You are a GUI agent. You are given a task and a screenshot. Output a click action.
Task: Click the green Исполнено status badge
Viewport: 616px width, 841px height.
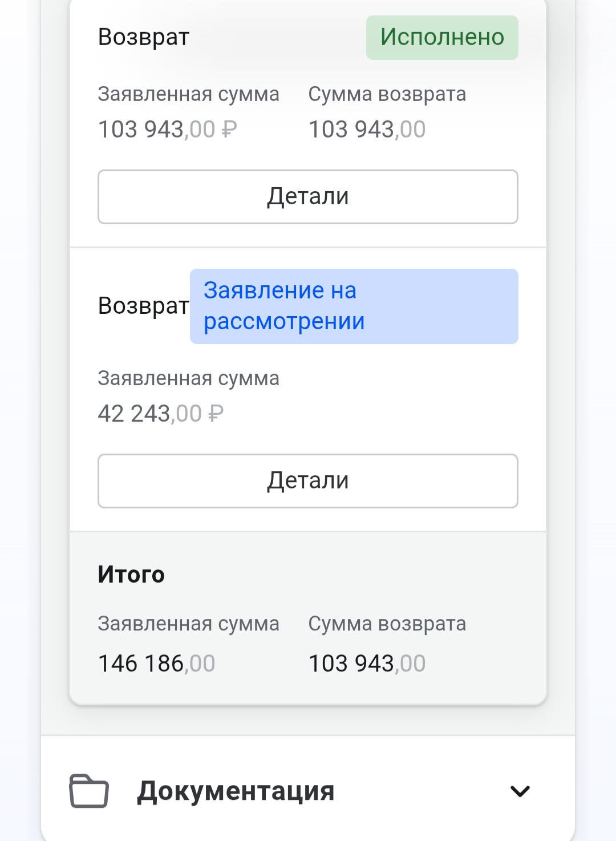pyautogui.click(x=442, y=38)
